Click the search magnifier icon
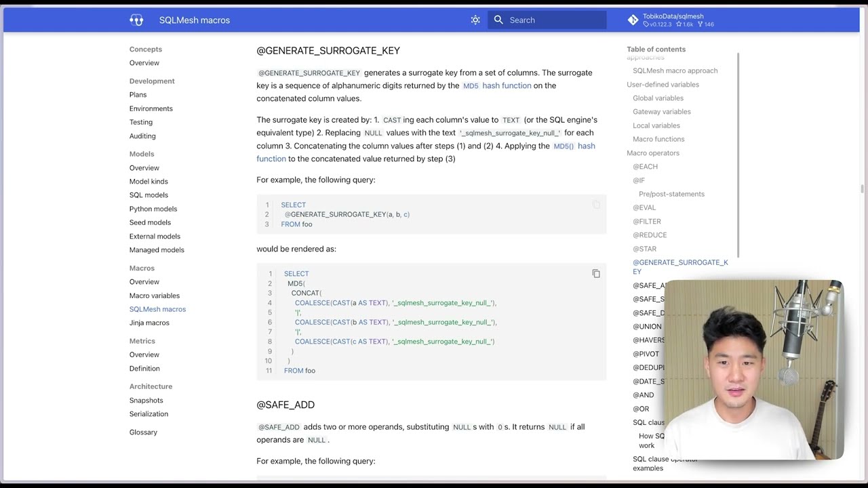868x488 pixels. coord(498,20)
